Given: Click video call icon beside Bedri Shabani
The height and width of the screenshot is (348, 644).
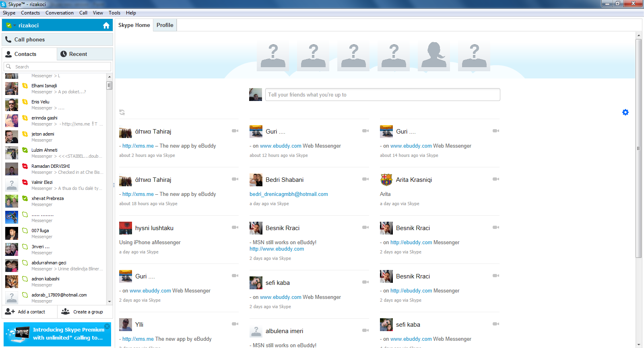Looking at the screenshot, I should [x=365, y=179].
